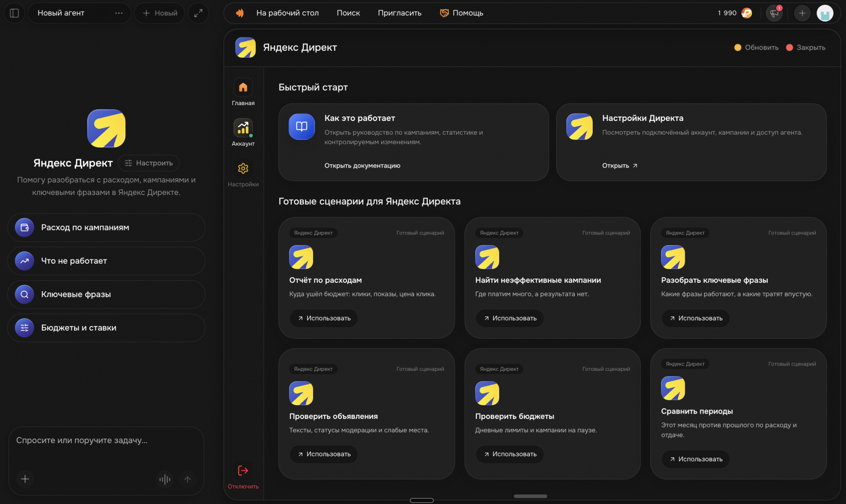Click Отключить to disconnect the integration
The height and width of the screenshot is (504, 846).
243,477
